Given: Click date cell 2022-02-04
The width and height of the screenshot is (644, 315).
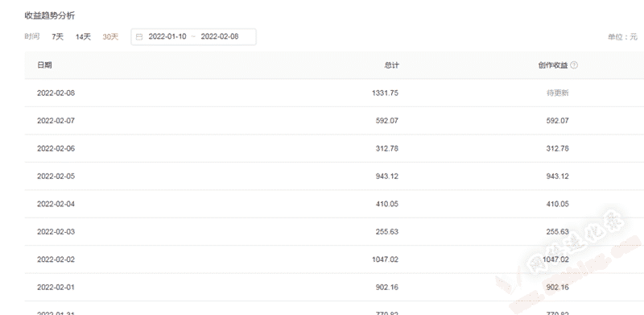Looking at the screenshot, I should 56,204.
